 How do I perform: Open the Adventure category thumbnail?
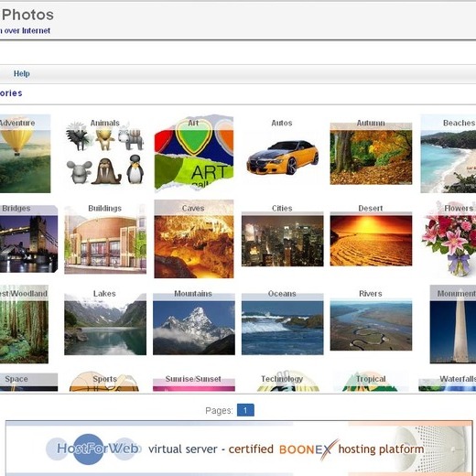point(25,154)
